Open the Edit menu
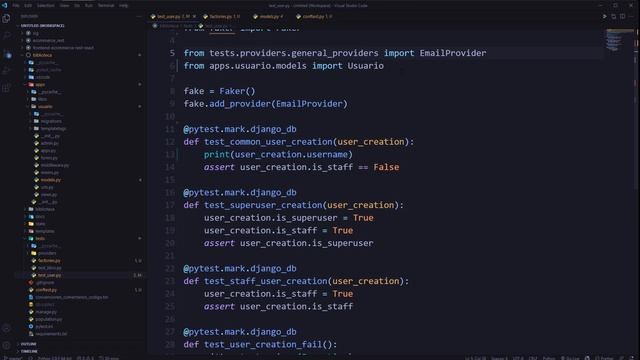The width and height of the screenshot is (640, 360). point(28,6)
